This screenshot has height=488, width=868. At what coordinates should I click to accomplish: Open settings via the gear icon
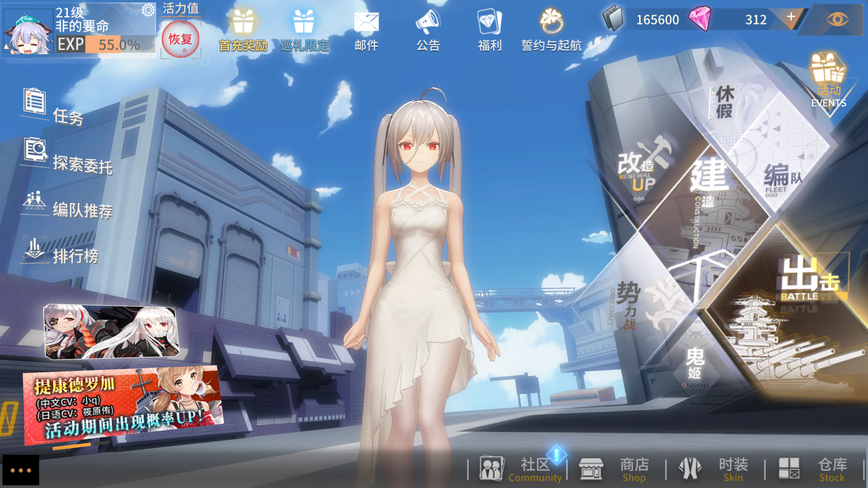[x=148, y=10]
